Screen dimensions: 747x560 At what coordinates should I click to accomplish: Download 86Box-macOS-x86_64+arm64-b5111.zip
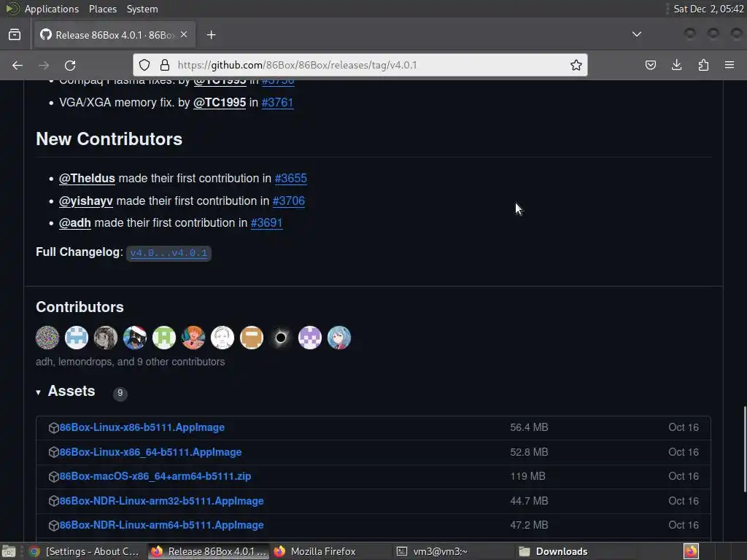[x=155, y=476]
